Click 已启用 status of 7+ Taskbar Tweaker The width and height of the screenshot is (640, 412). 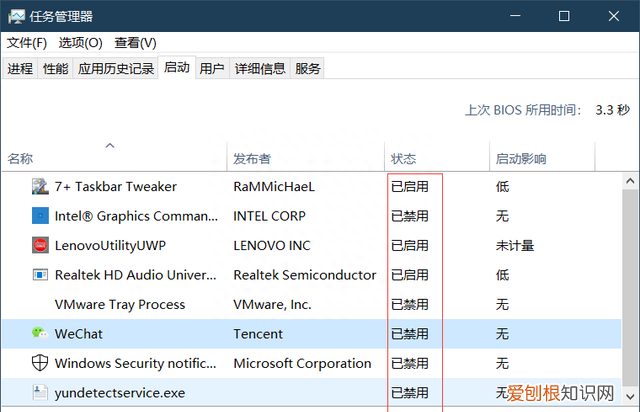410,187
